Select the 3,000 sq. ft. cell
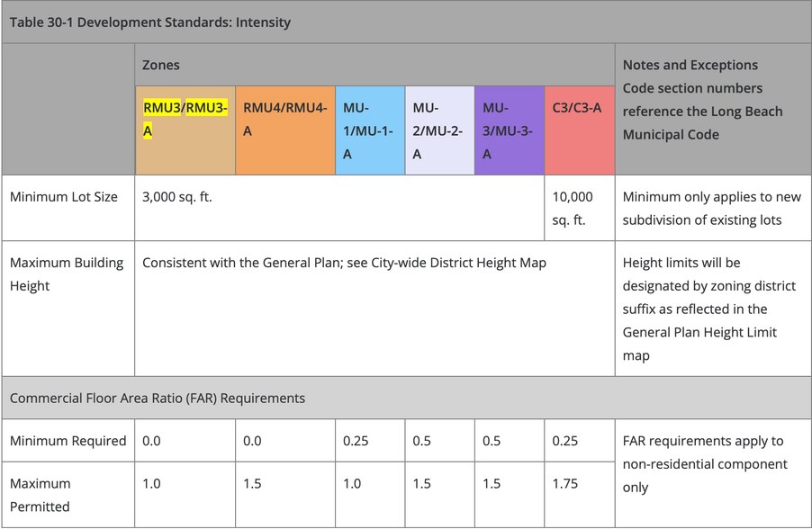This screenshot has width=812, height=529. coord(177,197)
